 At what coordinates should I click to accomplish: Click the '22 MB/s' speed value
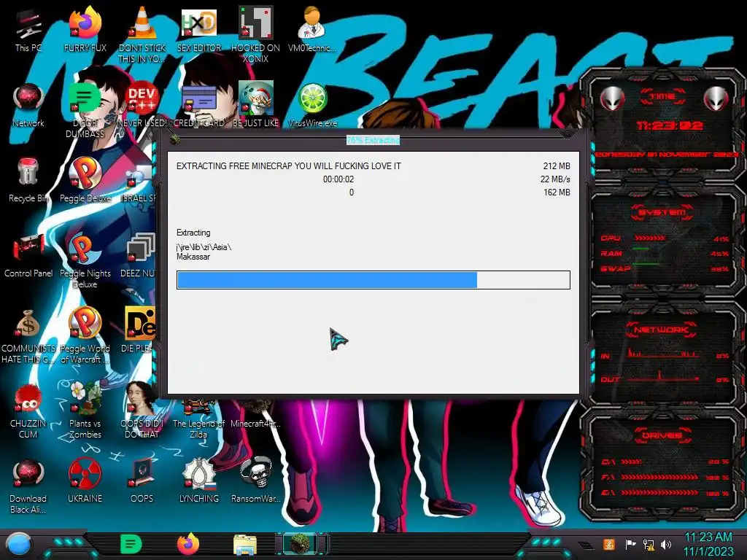[555, 179]
